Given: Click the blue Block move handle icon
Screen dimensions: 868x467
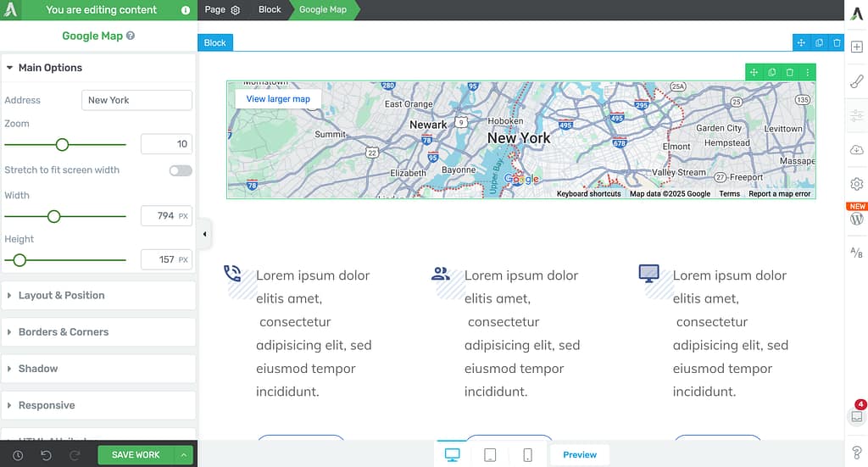Looking at the screenshot, I should (x=801, y=42).
